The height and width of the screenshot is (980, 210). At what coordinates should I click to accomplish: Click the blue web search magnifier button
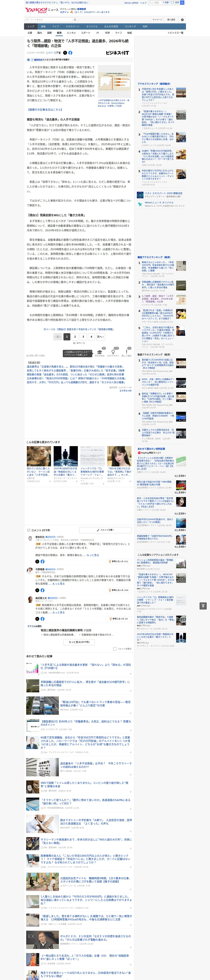[183, 3]
